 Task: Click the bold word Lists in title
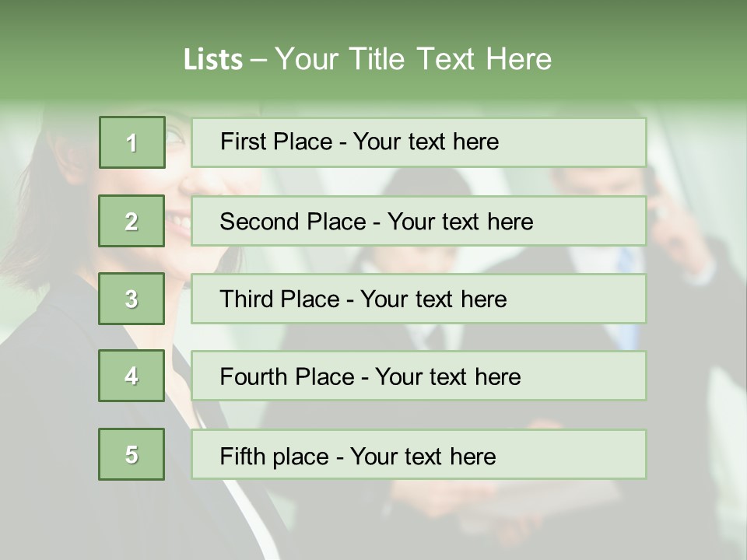tap(213, 59)
